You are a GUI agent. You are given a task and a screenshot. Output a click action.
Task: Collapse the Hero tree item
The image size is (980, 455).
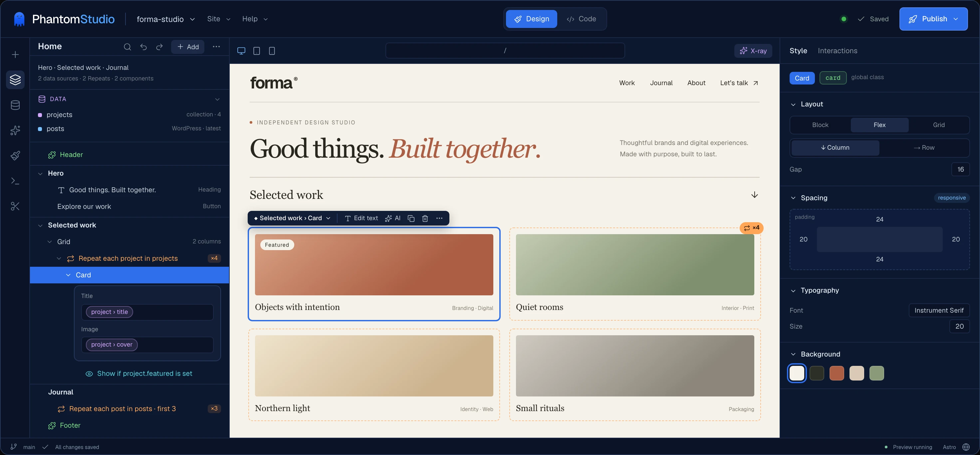pos(40,173)
